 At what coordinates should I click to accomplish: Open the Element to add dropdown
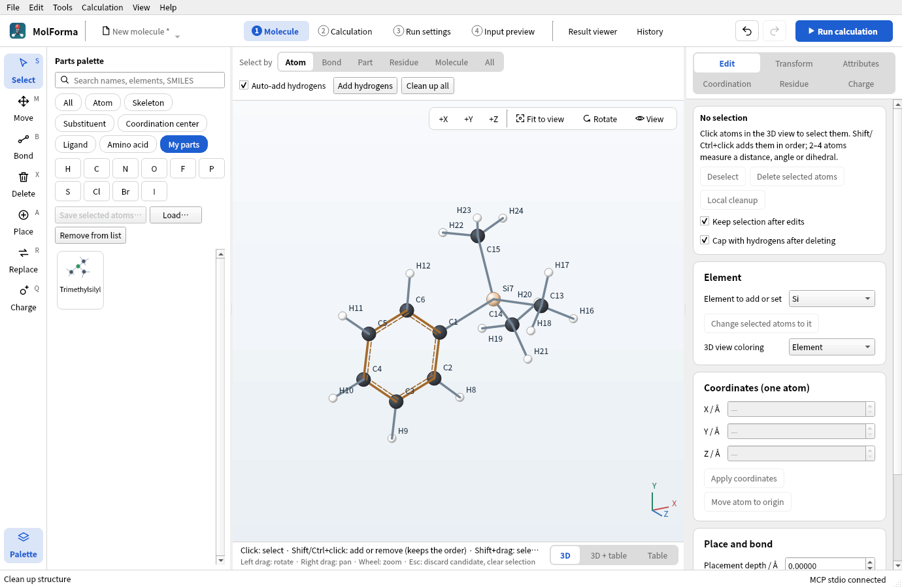click(831, 299)
